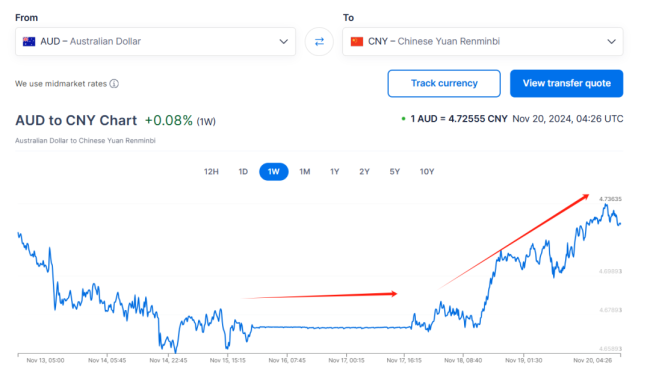
Task: Expand the AUD currency dropdown arrow
Action: [x=284, y=41]
